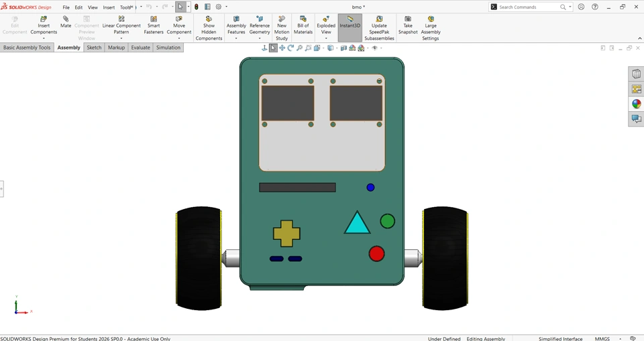Open the Options gear icon
Viewport: 644px width, 341px height.
click(219, 7)
